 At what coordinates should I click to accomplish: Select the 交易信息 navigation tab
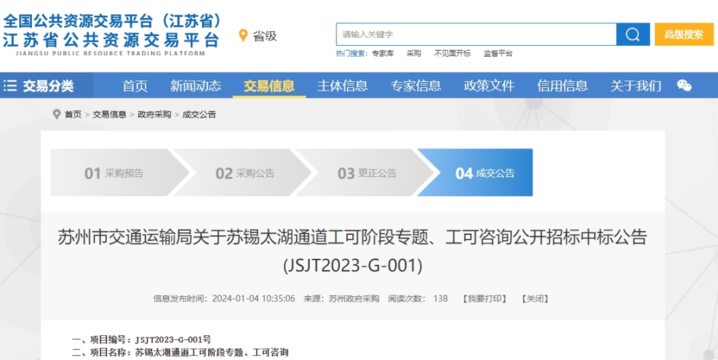coord(269,86)
